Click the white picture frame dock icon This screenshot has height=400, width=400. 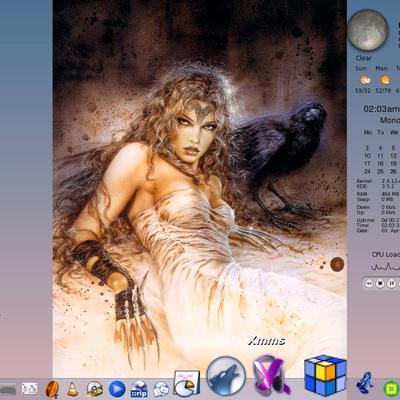point(30,389)
